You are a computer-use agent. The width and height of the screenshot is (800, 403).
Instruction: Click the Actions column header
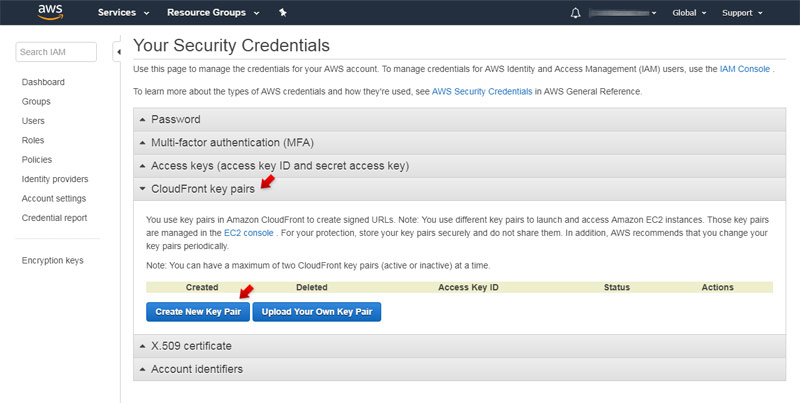(x=717, y=287)
